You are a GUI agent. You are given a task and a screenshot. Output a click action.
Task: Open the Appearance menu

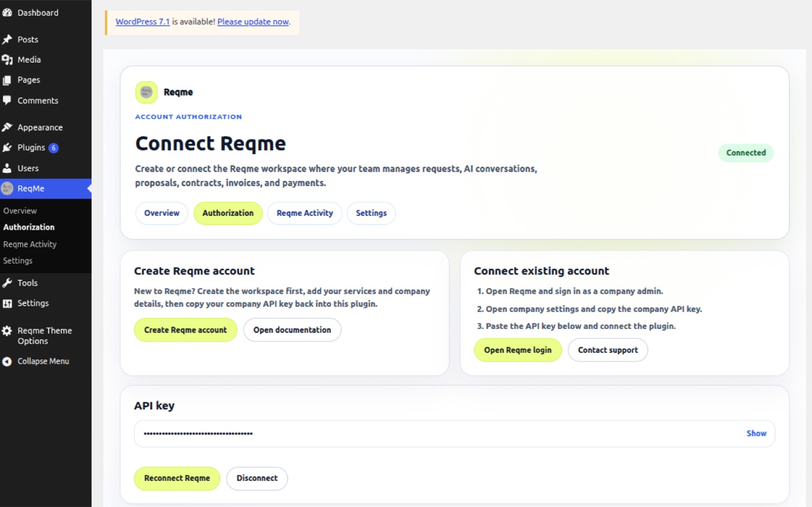coord(46,127)
